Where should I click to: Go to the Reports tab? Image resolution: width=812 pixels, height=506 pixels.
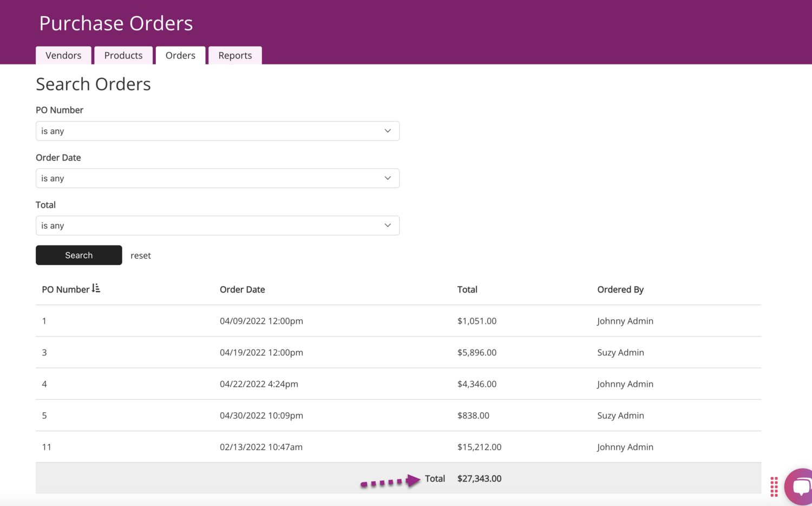coord(235,55)
